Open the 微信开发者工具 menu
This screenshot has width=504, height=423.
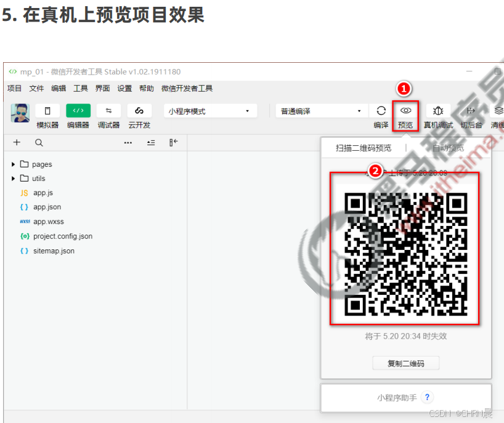tap(187, 88)
